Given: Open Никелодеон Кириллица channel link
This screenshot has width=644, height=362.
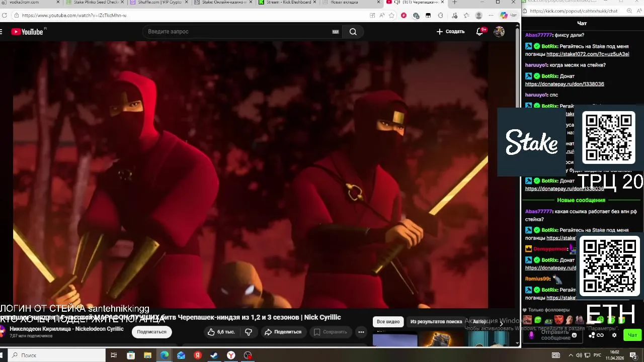Looking at the screenshot, I should click(x=66, y=329).
